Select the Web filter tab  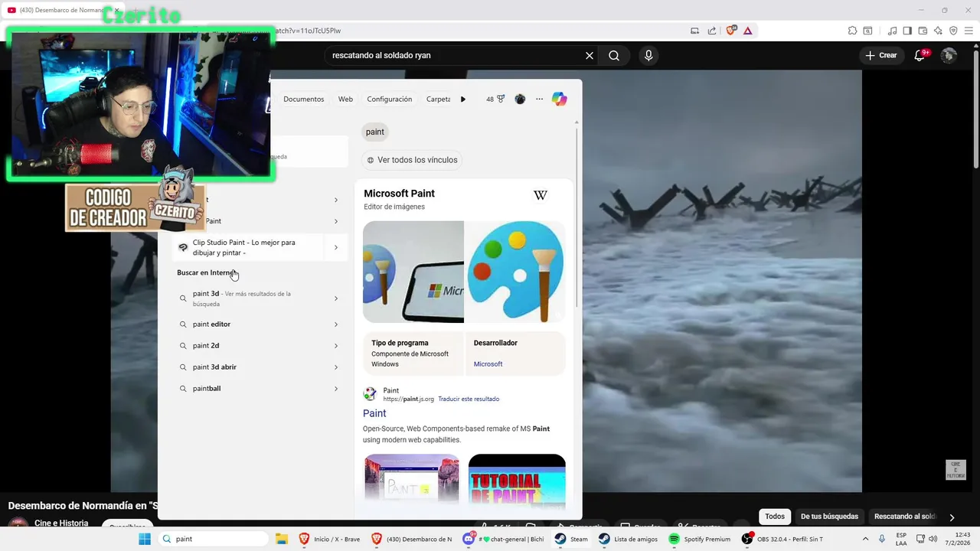click(345, 99)
